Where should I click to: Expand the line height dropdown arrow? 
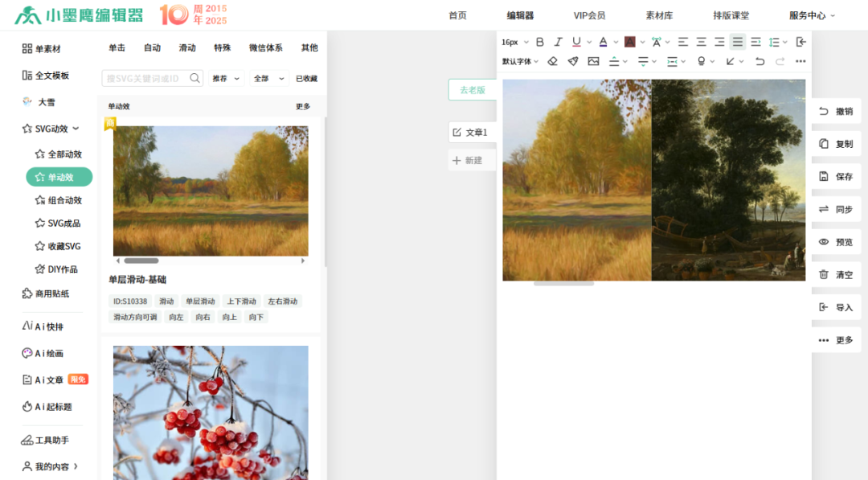[785, 42]
